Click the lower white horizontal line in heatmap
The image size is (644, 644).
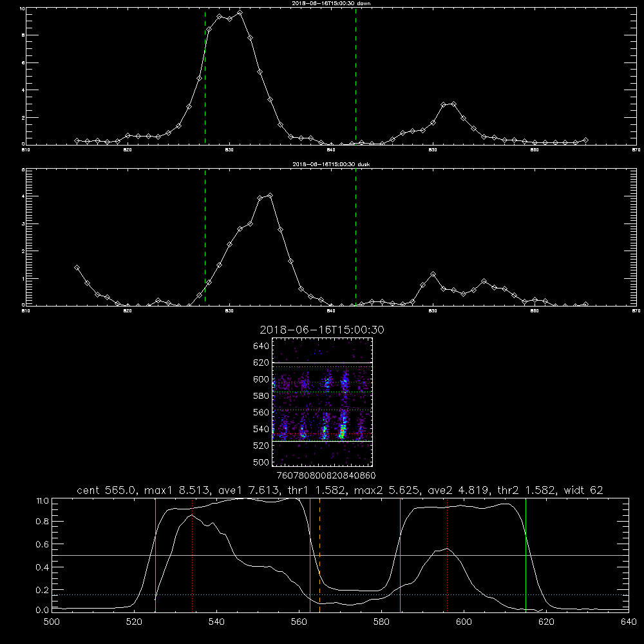pos(323,441)
